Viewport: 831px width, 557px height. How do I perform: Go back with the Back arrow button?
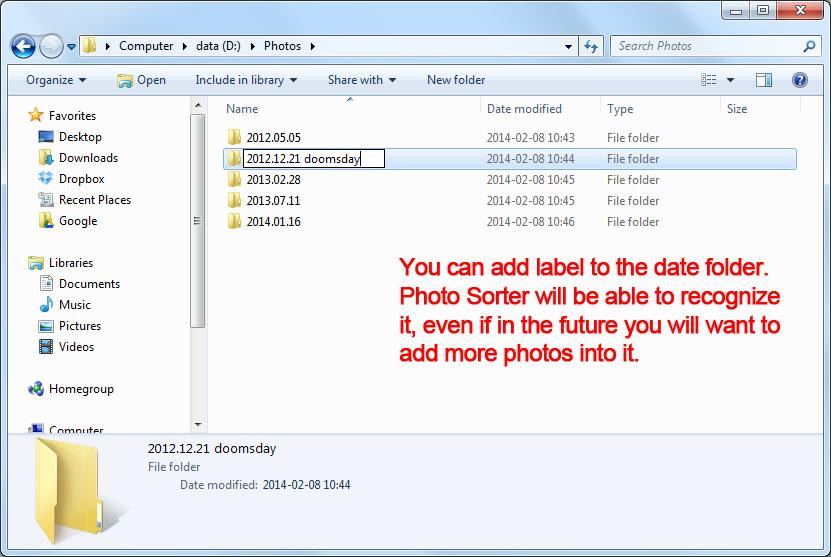pos(23,47)
